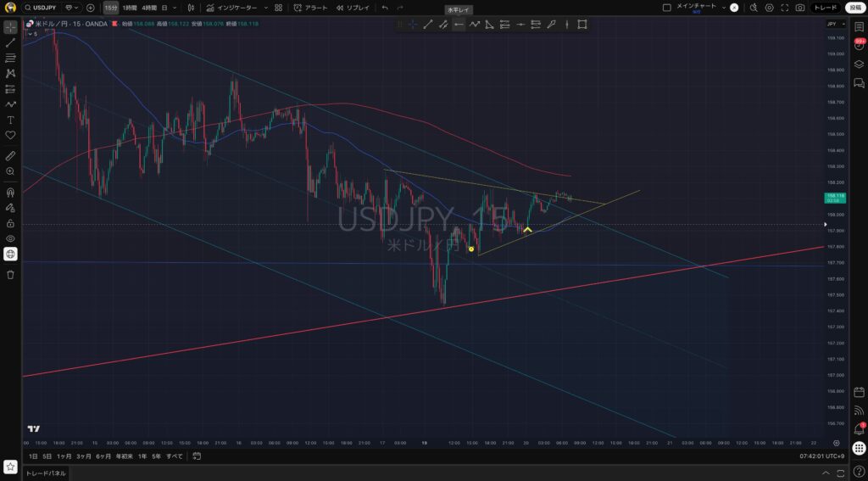Expand the timeframe interval dropdown arrow
The height and width of the screenshot is (481, 868).
175,8
